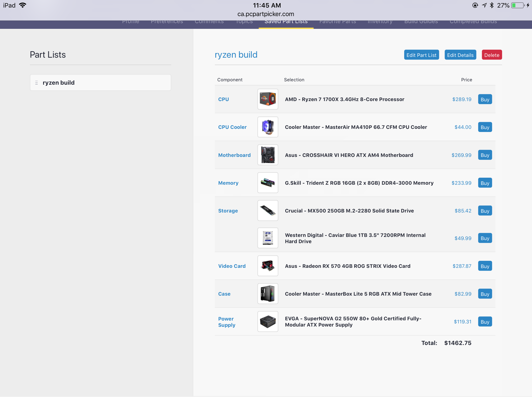Click the $119.31 power supply price

[462, 322]
